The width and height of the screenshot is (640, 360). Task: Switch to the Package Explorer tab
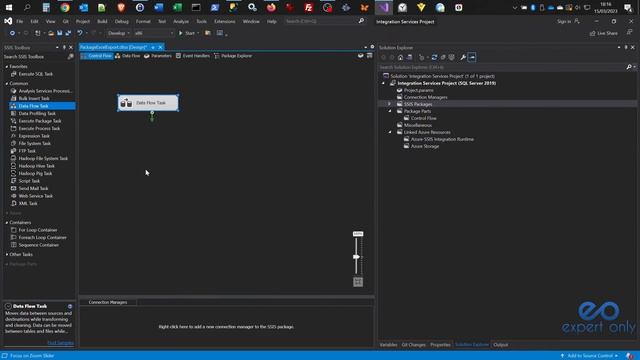coord(233,56)
